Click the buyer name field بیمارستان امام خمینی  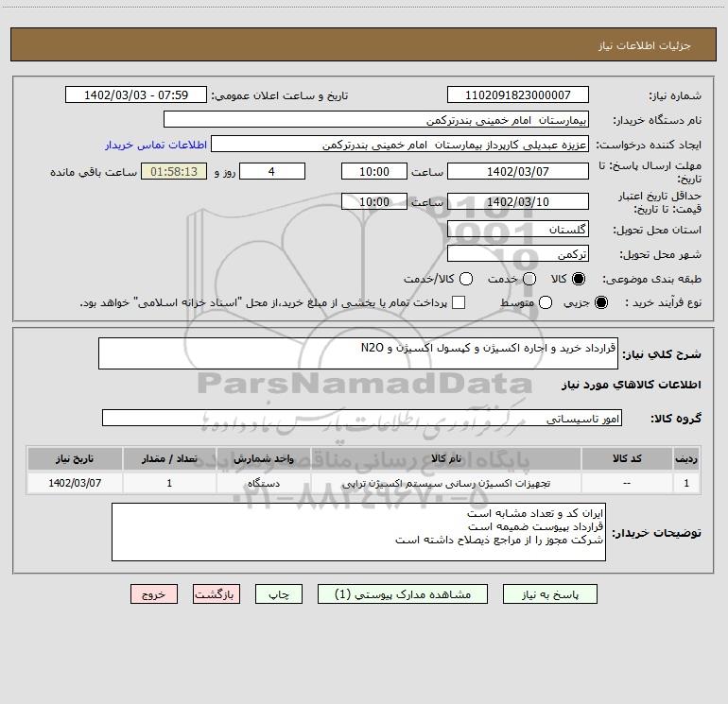[376, 120]
